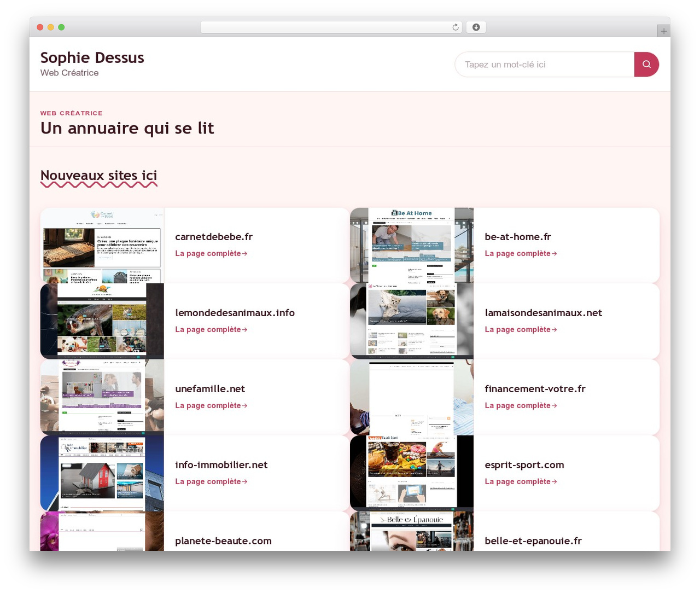700x593 pixels.
Task: Open the info-immobilier.net screenshot thumbnail
Action: point(102,473)
